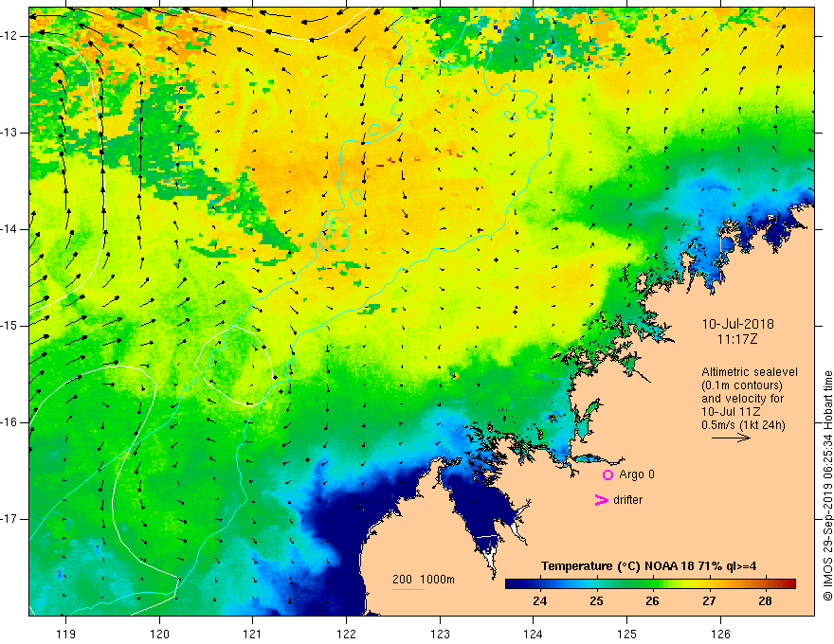Click the longitude axis label '122'
Viewport: 834px width, 644px height.
coord(346,634)
